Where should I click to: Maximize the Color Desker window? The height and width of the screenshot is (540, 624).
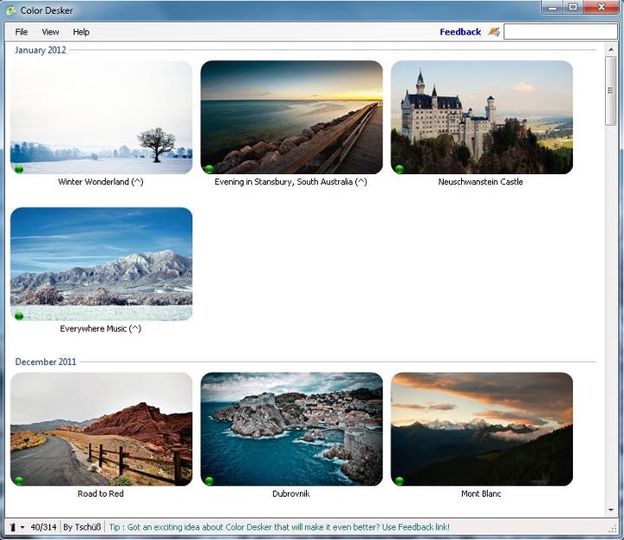click(x=573, y=7)
